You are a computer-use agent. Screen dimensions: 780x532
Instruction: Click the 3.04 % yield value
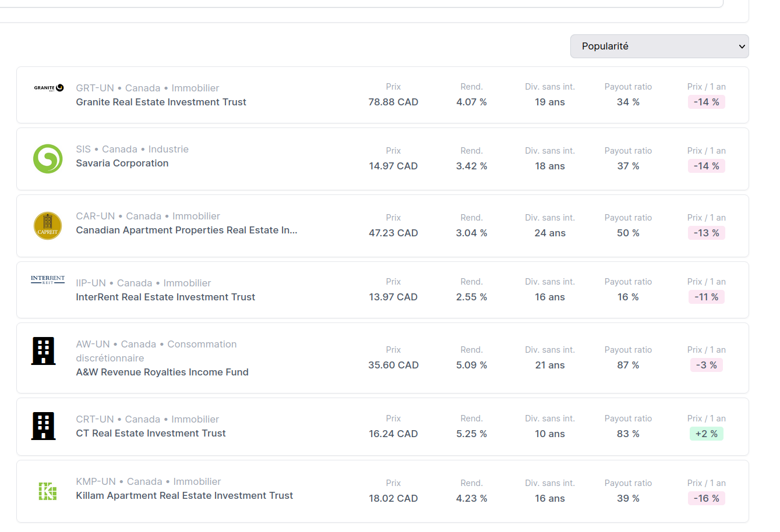pyautogui.click(x=471, y=233)
